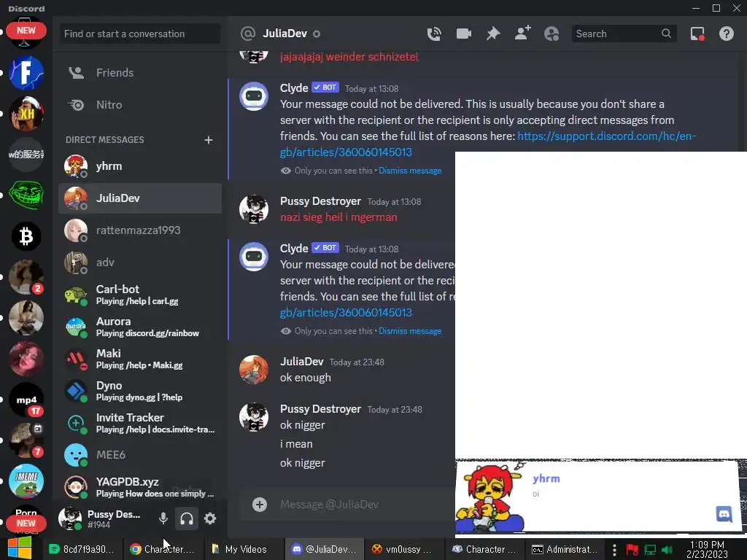Show hidden tray icons overflow
747x560 pixels.
pos(614,550)
